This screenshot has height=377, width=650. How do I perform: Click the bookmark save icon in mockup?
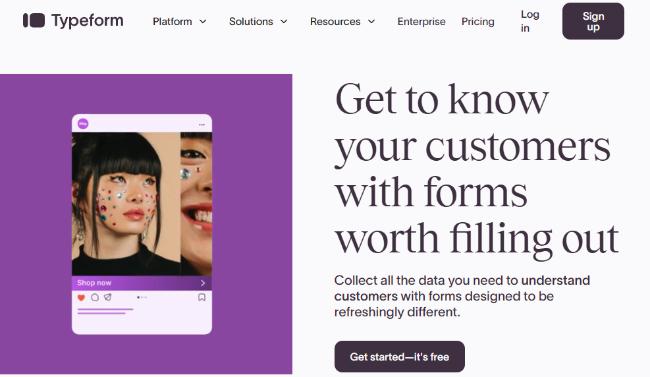[201, 297]
